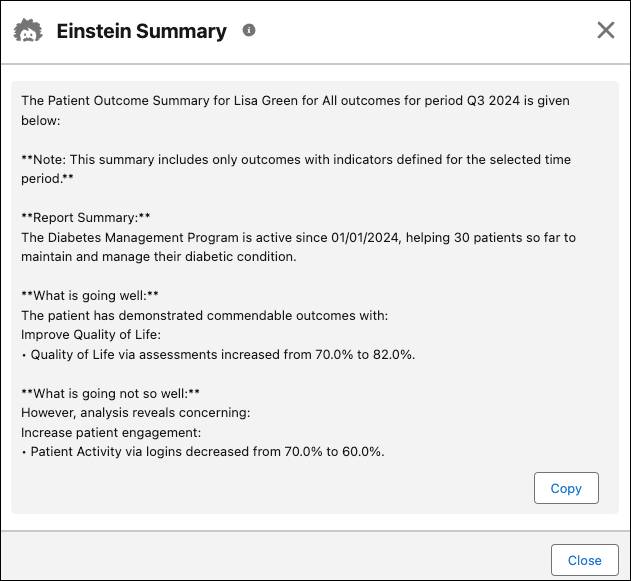Click the info icon beside Einstein Summary
Image resolution: width=631 pixels, height=581 pixels.
tap(249, 30)
